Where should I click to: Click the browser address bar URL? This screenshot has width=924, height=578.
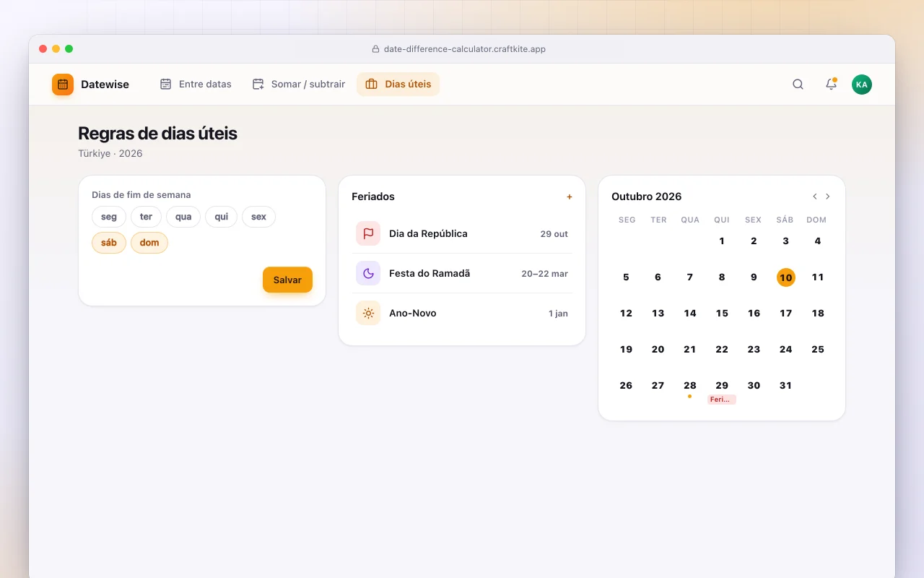465,49
